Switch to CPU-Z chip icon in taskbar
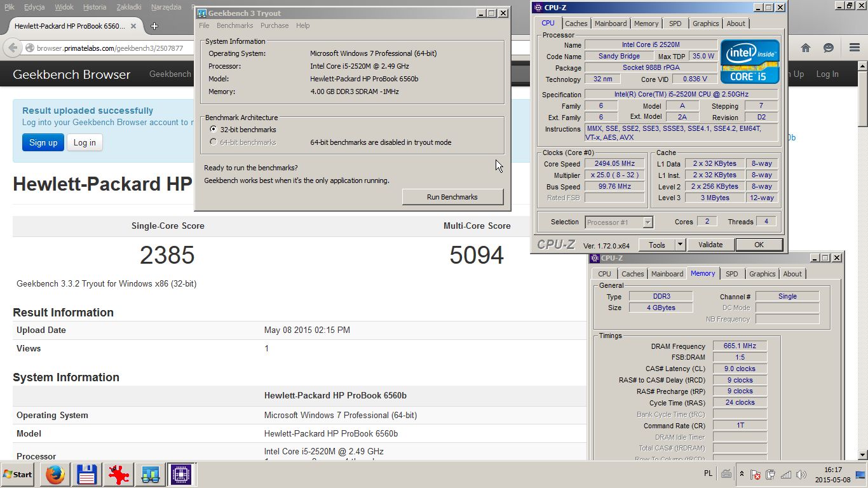Screen dimensions: 868x488 181,474
